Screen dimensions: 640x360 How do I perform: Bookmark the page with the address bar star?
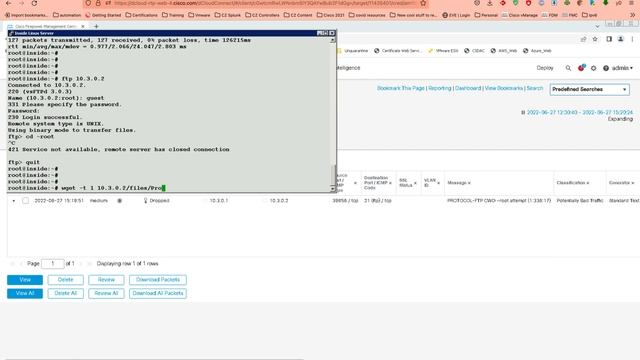click(423, 3)
